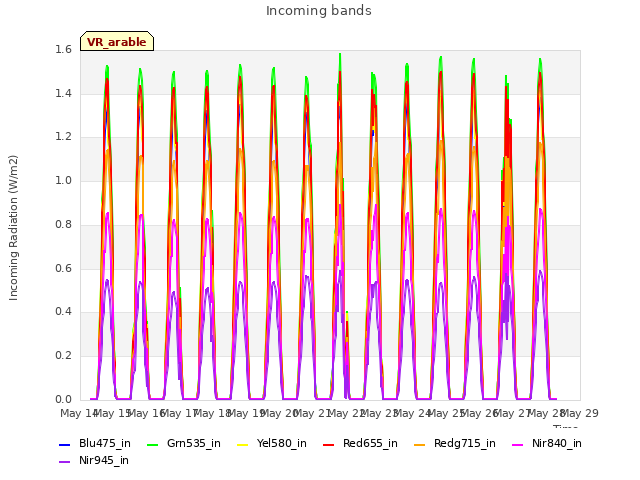Click the 1.4 y-axis tick label
This screenshot has height=480, width=640.
63,93
